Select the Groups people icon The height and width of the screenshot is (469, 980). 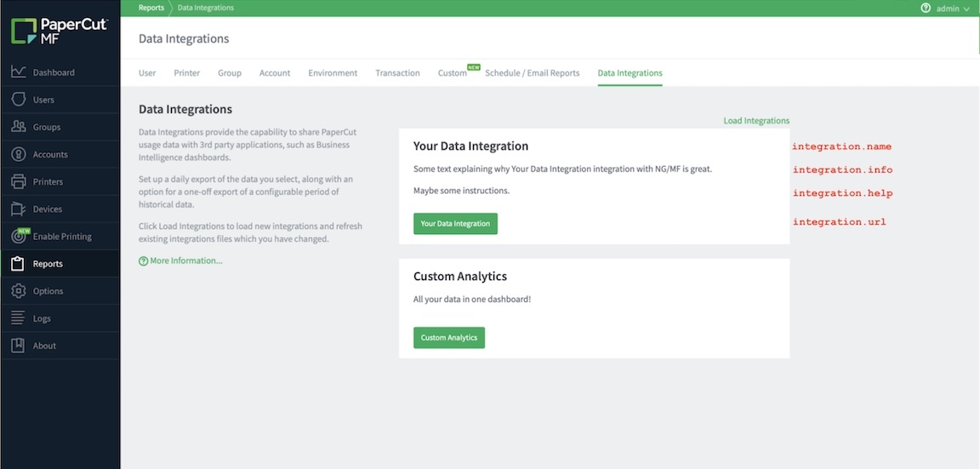(18, 127)
